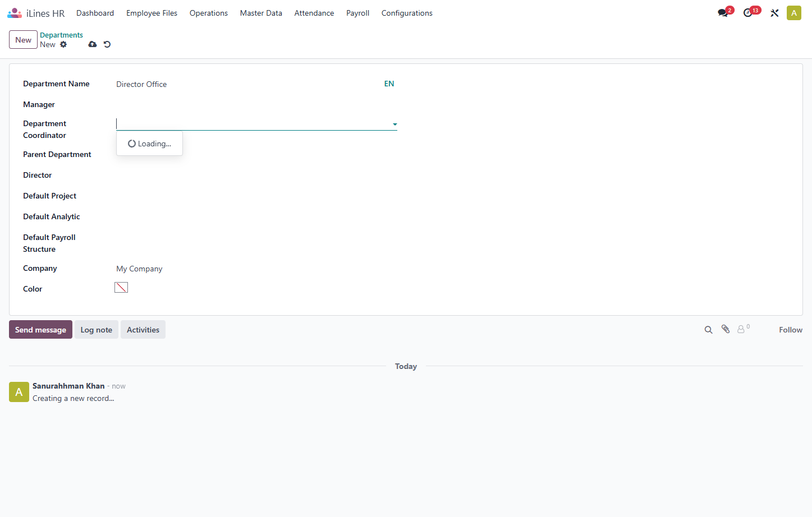Open the Master Data menu
812x517 pixels.
(261, 13)
